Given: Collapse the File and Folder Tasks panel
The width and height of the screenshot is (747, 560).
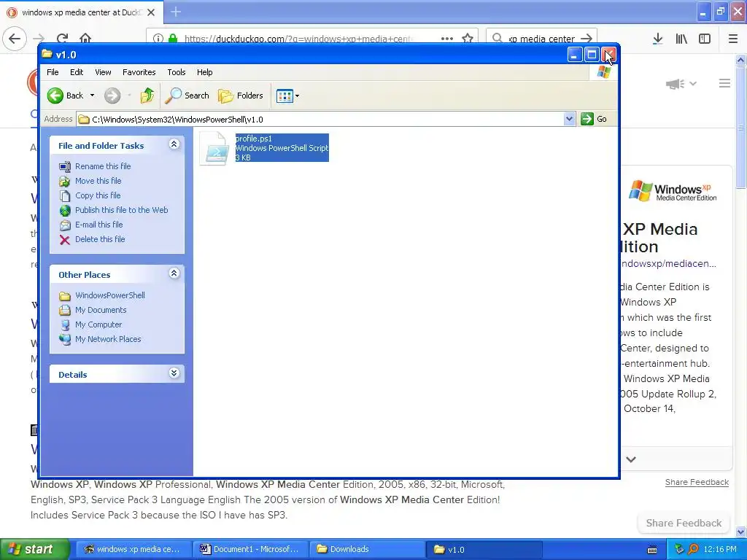Looking at the screenshot, I should 174,144.
